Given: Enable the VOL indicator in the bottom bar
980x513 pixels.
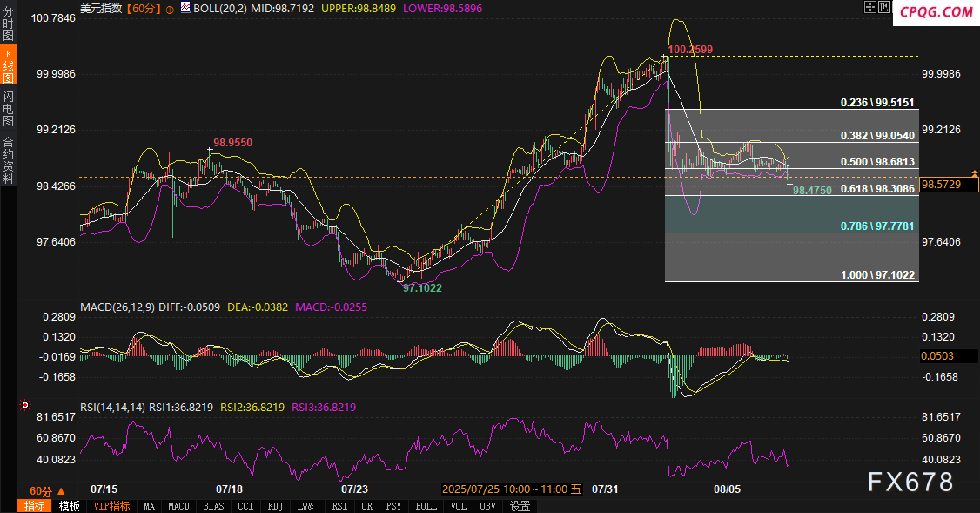Looking at the screenshot, I should pos(459,506).
